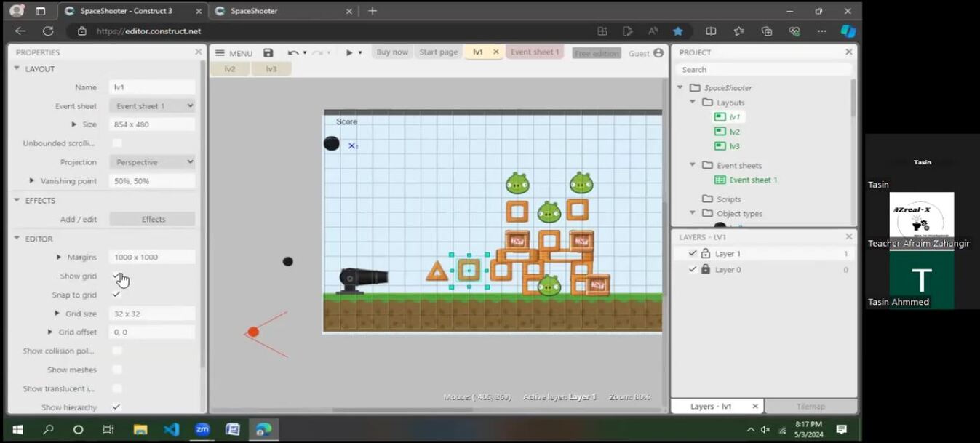Switch to the Event sheet 1 tab
Viewport: 980px width, 443px height.
[534, 52]
